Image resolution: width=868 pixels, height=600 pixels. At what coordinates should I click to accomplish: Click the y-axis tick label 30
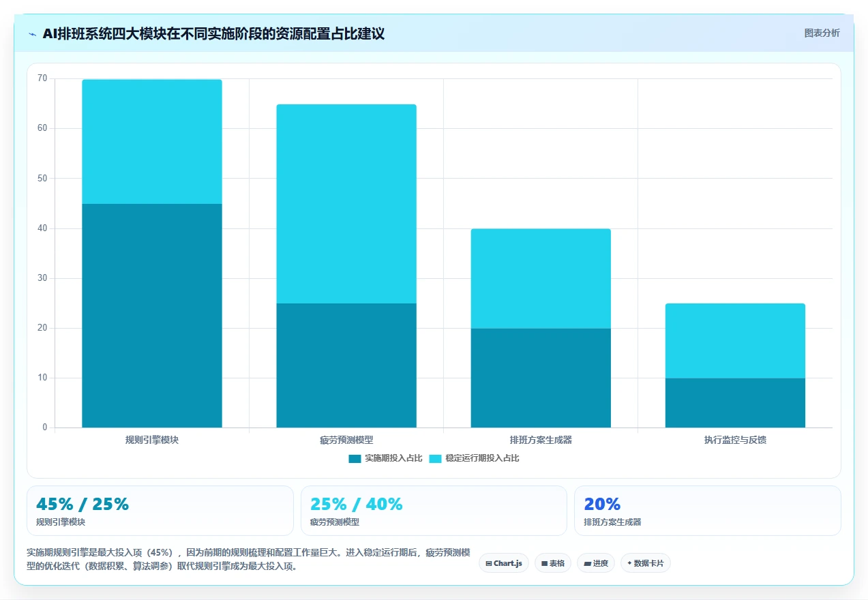tap(42, 278)
